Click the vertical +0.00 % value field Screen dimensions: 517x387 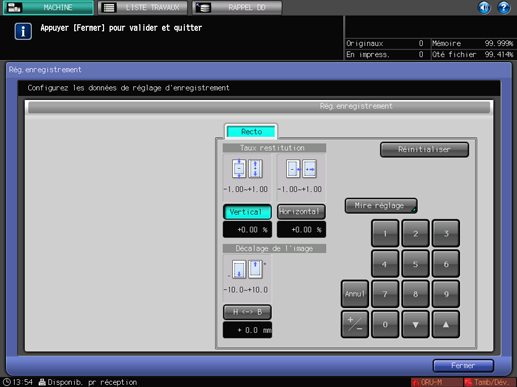coord(247,230)
